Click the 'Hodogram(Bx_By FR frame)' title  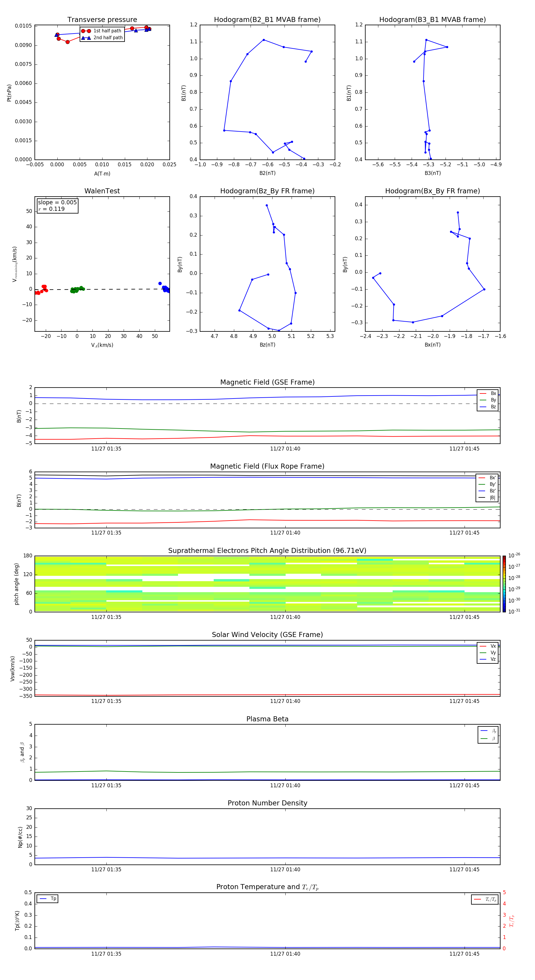pos(432,191)
